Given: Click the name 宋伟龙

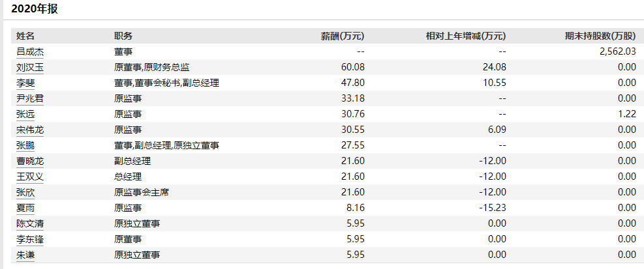Looking at the screenshot, I should pyautogui.click(x=30, y=130).
